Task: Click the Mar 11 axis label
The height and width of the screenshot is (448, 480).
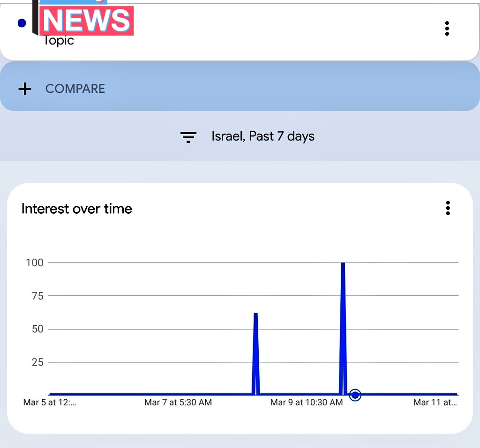Action: [x=435, y=402]
